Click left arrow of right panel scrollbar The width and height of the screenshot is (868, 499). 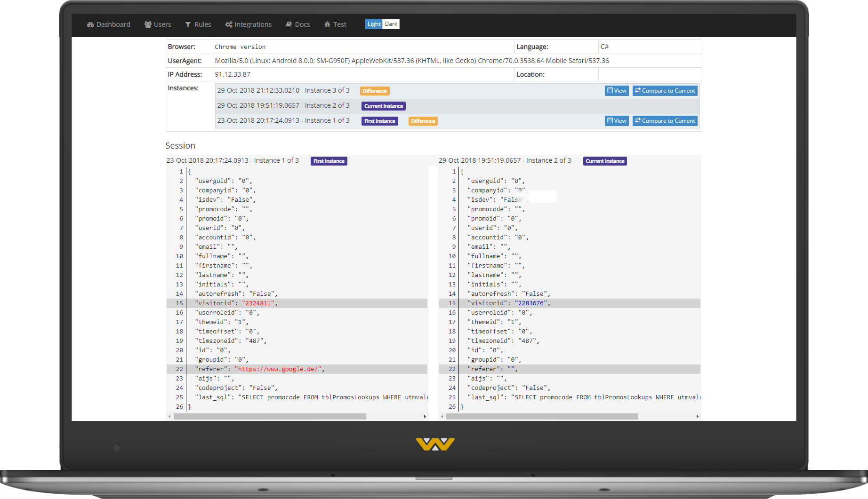point(442,417)
